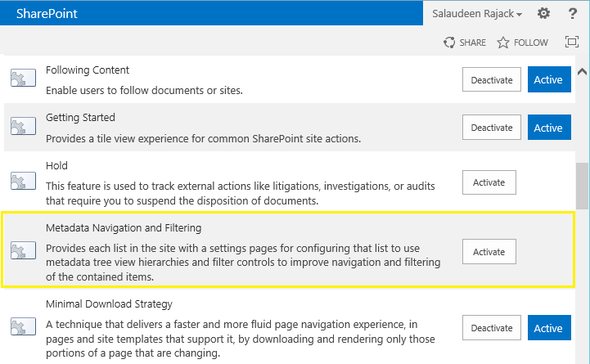
Task: Click the Minimal Download Strategy feature icon
Action: point(23,327)
